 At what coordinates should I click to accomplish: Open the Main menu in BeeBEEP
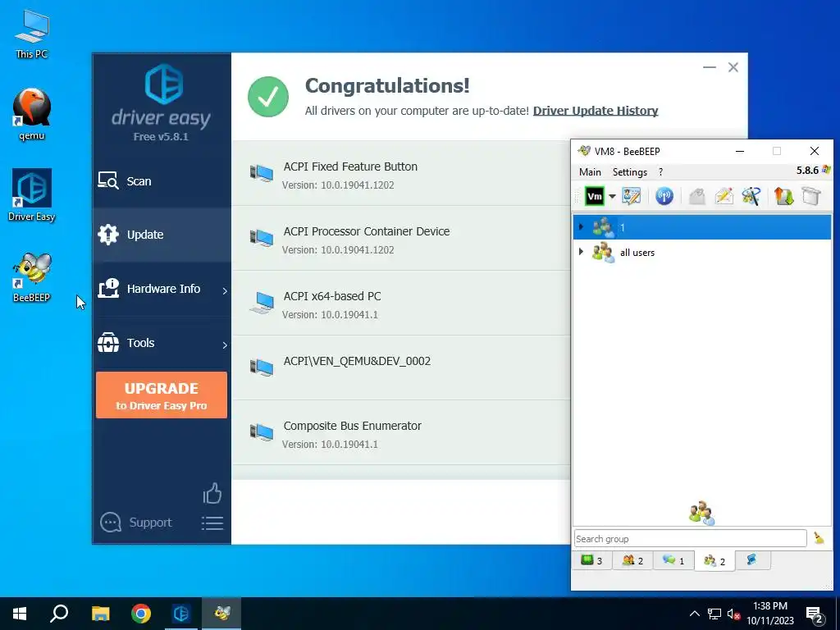[590, 172]
